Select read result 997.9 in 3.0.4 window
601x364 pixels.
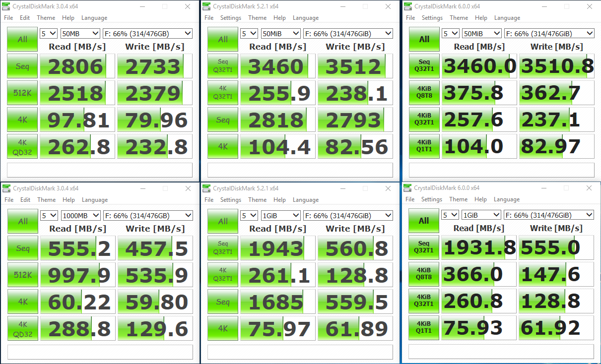click(78, 275)
